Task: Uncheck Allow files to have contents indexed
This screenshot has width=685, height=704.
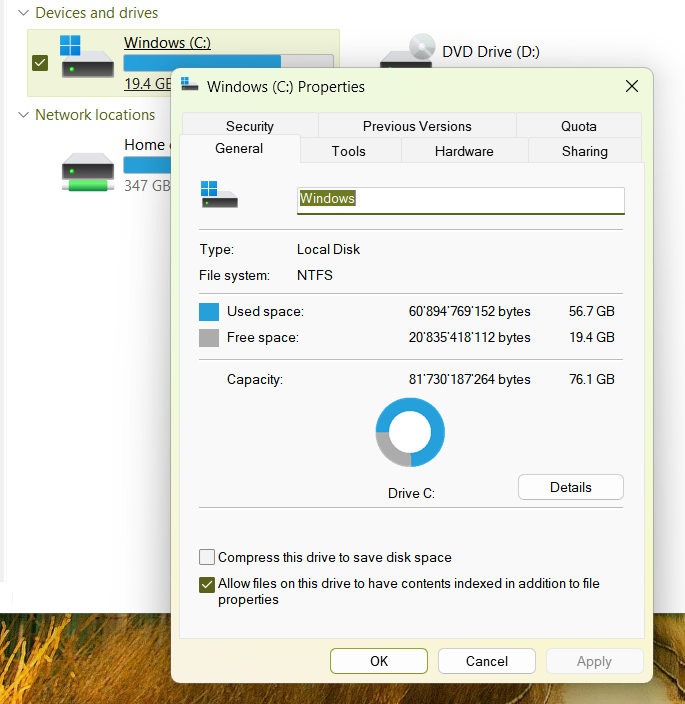Action: [207, 585]
